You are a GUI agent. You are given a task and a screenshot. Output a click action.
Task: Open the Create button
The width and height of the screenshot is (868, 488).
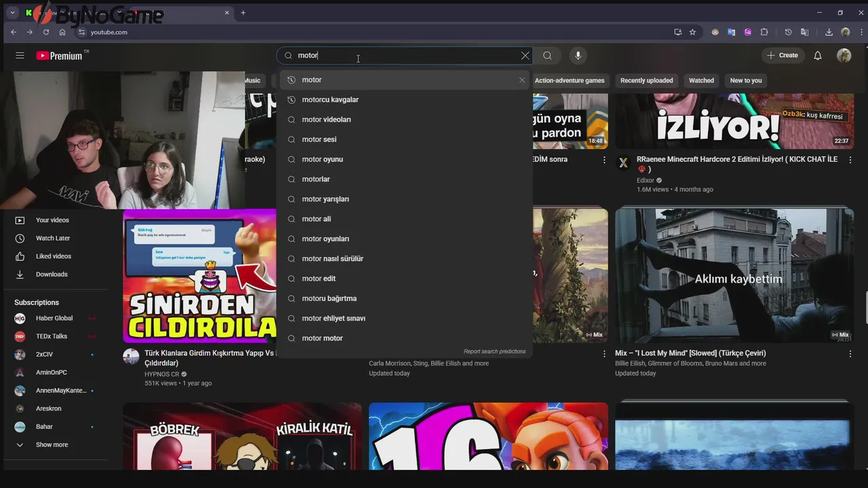tap(783, 56)
